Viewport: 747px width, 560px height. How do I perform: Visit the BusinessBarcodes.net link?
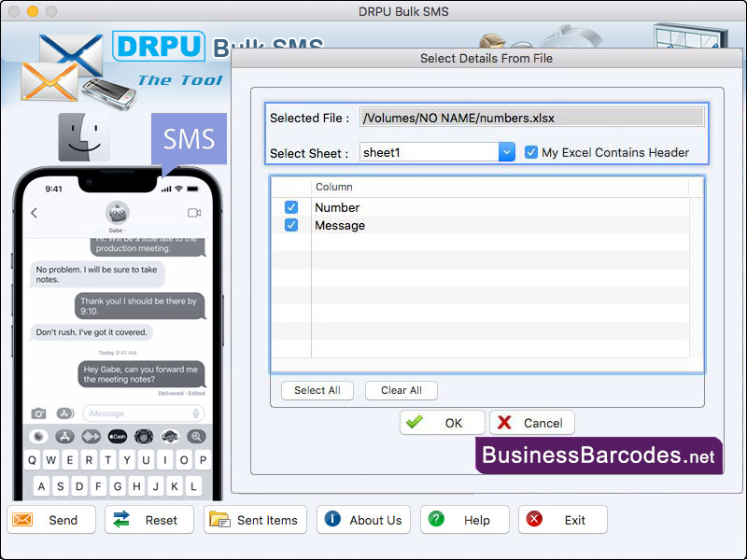(598, 455)
